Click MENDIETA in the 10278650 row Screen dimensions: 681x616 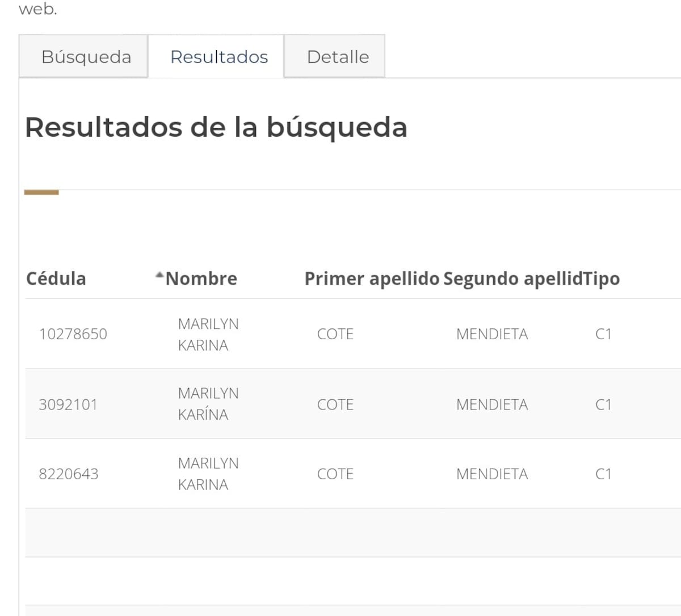pyautogui.click(x=492, y=334)
